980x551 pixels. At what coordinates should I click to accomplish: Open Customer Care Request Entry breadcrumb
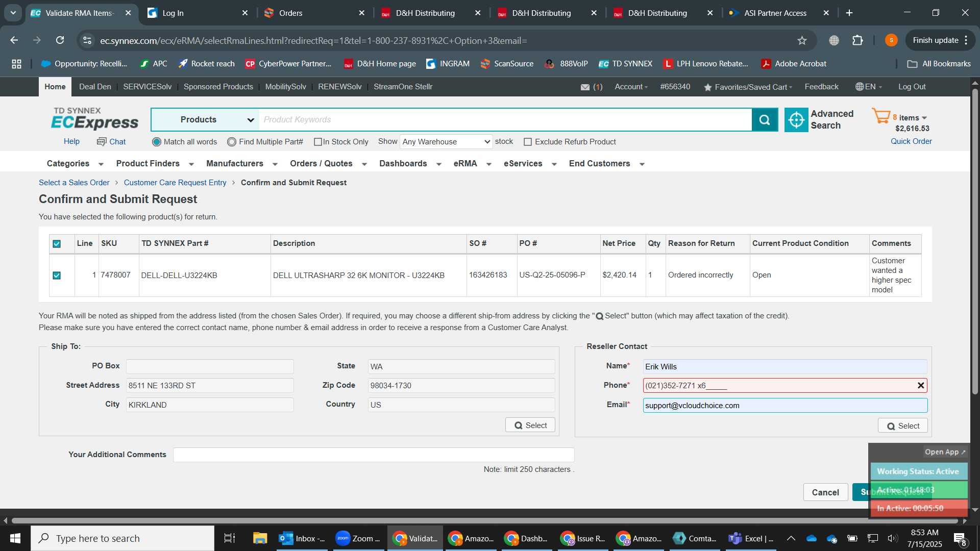click(x=175, y=183)
